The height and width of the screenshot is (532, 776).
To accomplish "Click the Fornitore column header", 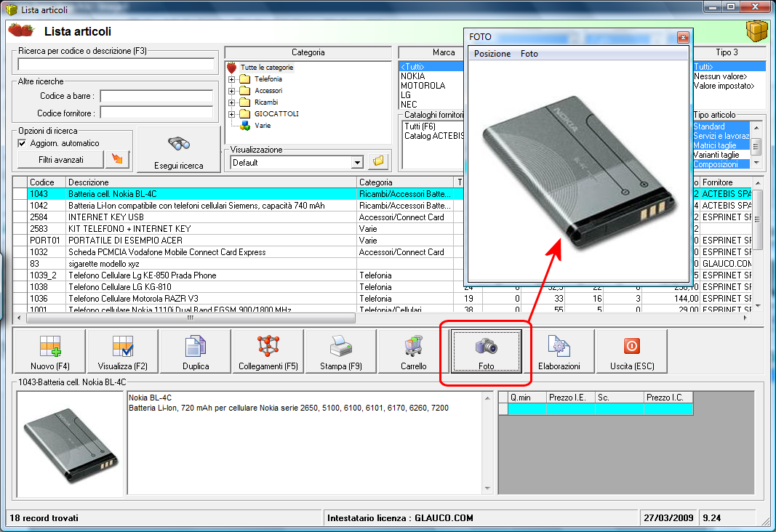I will pyautogui.click(x=727, y=182).
